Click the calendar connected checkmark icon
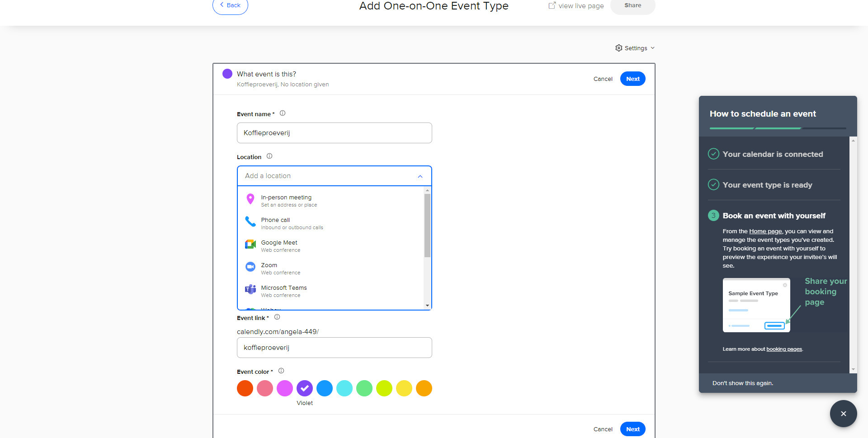 coord(713,154)
